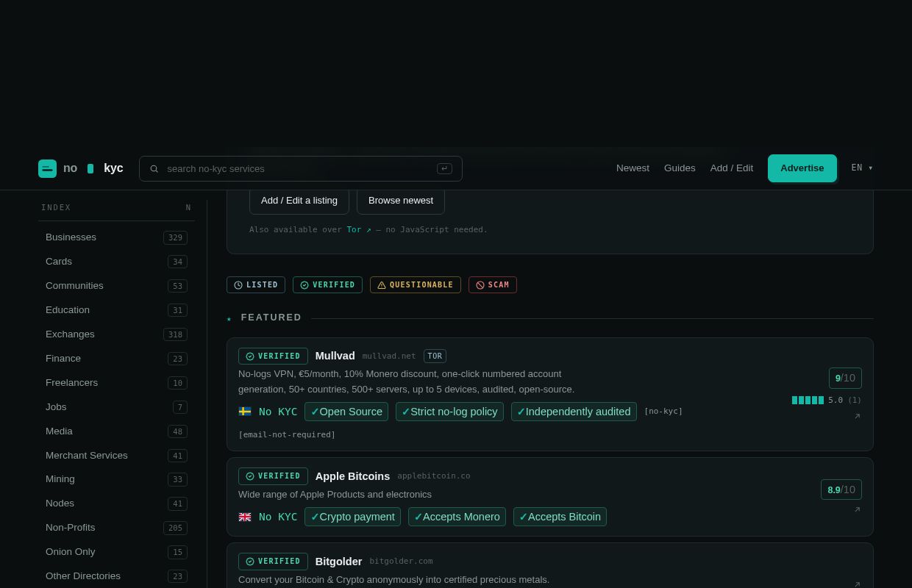Follow the Tor link

pos(359,229)
